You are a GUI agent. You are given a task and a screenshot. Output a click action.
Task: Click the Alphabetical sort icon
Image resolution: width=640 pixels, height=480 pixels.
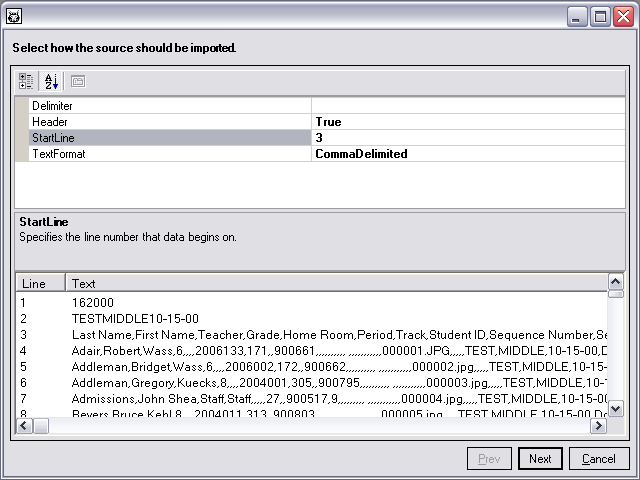coord(52,82)
